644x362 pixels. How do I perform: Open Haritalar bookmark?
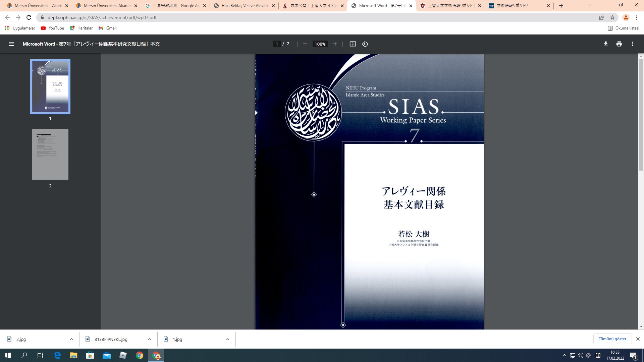(81, 28)
